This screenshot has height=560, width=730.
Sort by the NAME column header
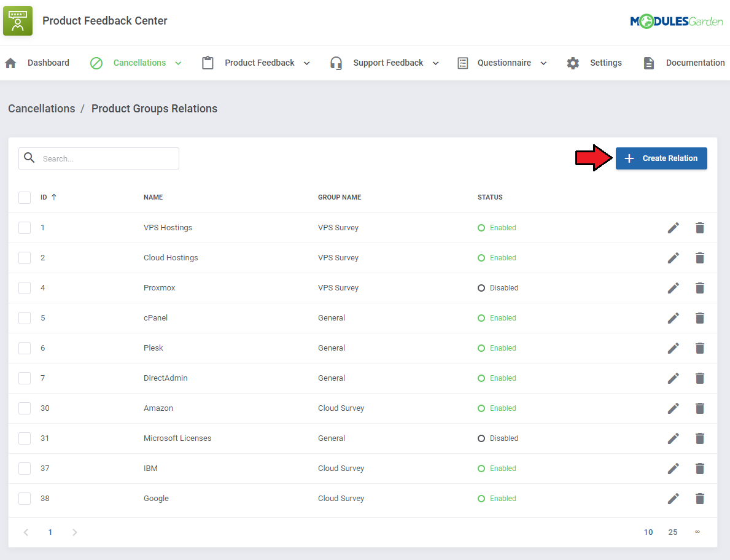coord(153,197)
